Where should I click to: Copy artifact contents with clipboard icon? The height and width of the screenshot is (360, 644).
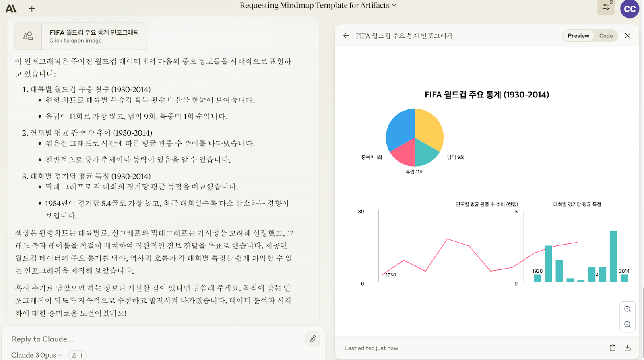click(x=612, y=348)
